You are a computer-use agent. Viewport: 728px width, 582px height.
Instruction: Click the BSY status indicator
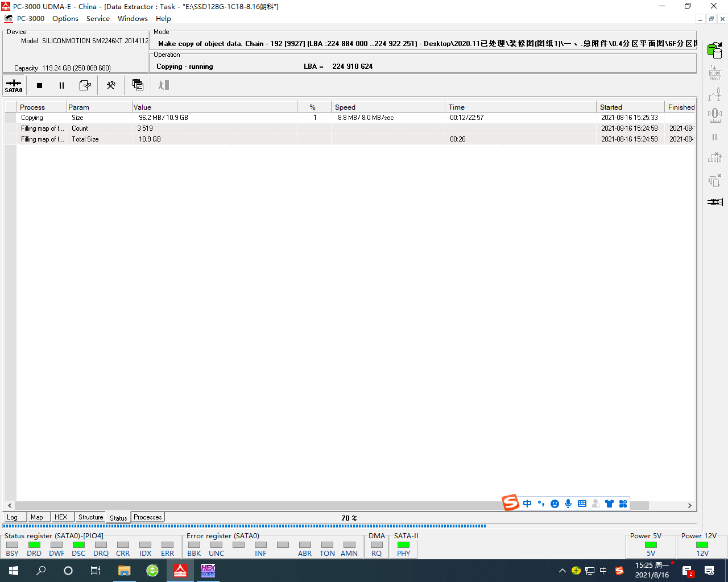pos(12,544)
